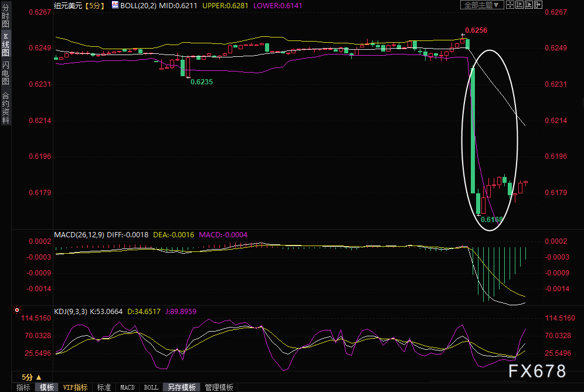Click the interval measurement icon
The image size is (584, 392).
520,5
